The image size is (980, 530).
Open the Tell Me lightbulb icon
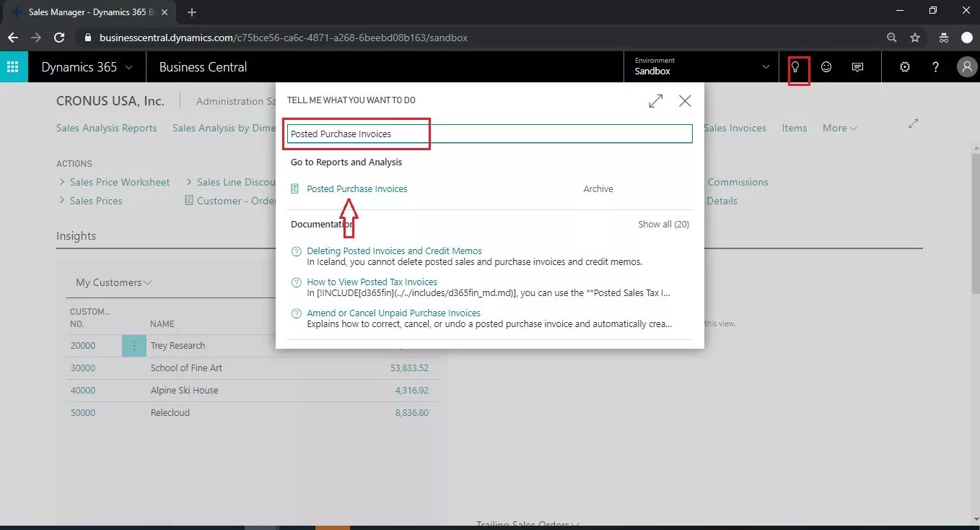click(797, 66)
